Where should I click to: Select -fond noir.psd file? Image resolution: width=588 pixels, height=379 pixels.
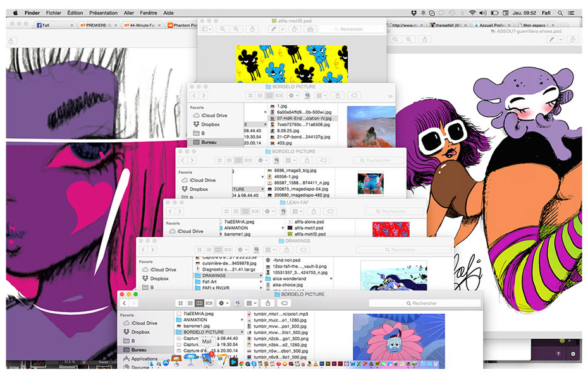point(283,260)
